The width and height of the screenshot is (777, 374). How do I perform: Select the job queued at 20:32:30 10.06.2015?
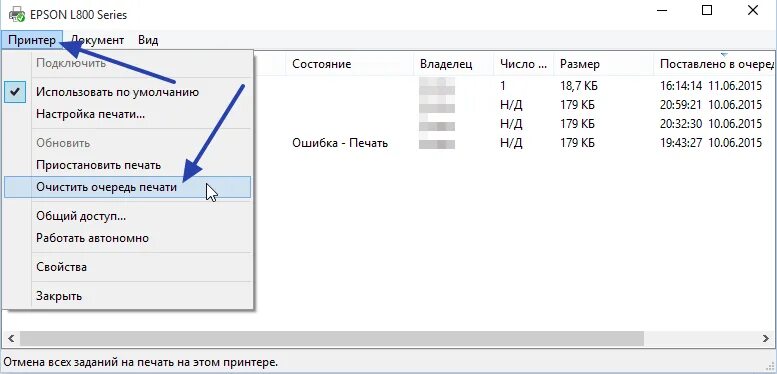coord(711,124)
